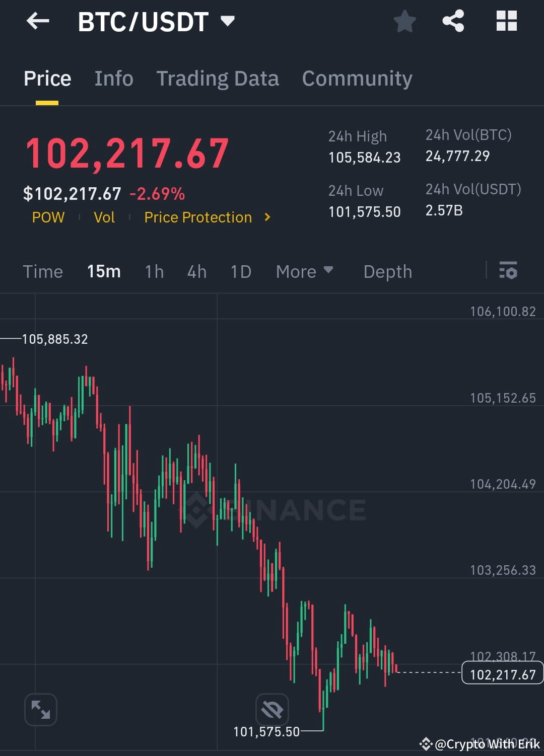Screen dimensions: 544x756
Task: Open the More intervals dropdown
Action: pyautogui.click(x=305, y=271)
